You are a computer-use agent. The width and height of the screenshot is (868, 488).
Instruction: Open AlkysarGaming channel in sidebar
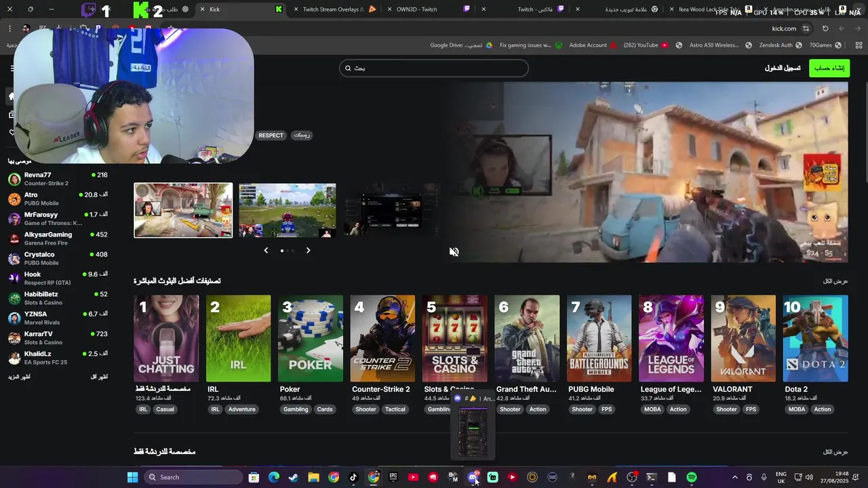(58, 239)
